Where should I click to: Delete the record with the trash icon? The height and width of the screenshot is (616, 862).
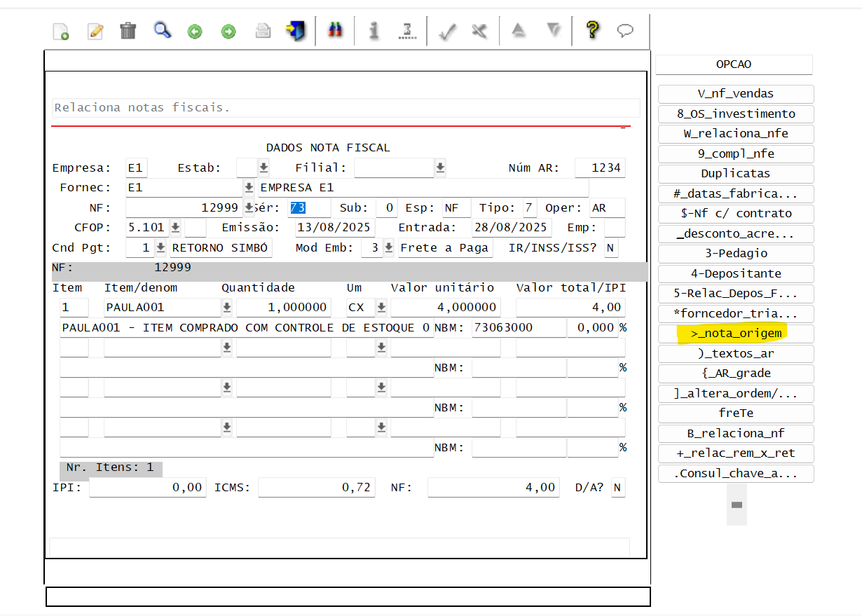click(127, 31)
